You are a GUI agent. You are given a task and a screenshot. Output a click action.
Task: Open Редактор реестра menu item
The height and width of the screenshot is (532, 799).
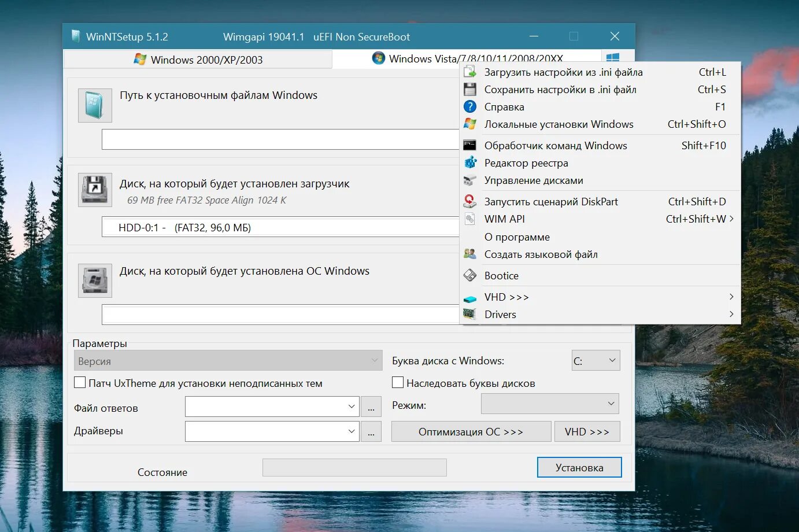[600, 163]
